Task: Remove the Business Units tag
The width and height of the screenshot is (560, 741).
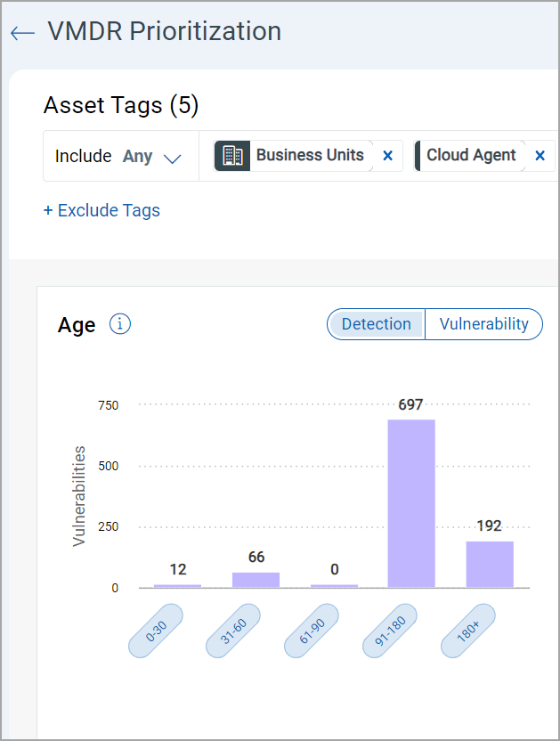Action: click(387, 156)
